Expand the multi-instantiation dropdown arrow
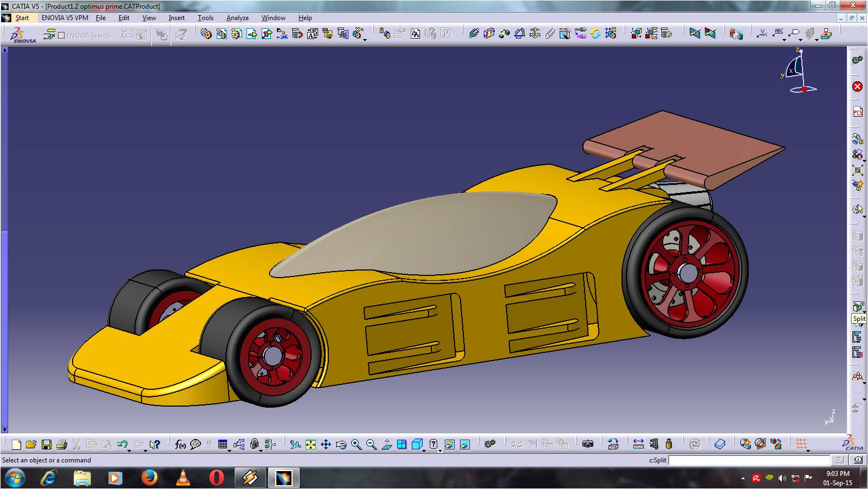868x489 pixels. (365, 39)
